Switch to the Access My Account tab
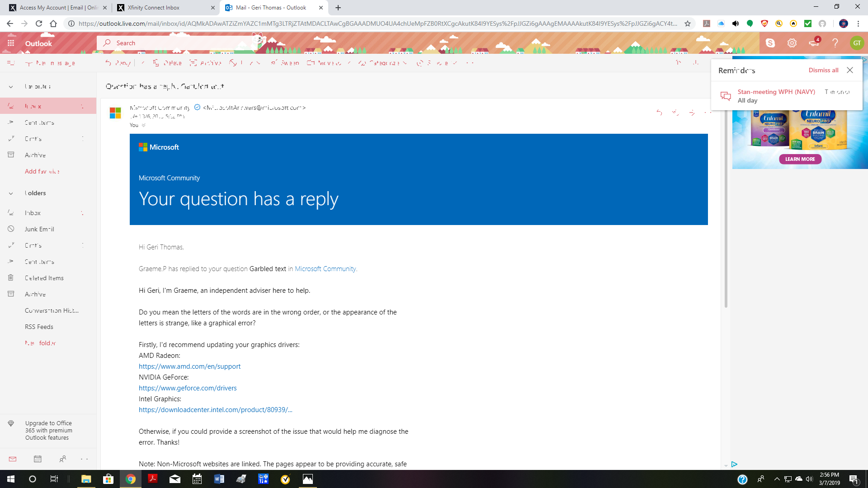This screenshot has height=488, width=868. pos(58,8)
